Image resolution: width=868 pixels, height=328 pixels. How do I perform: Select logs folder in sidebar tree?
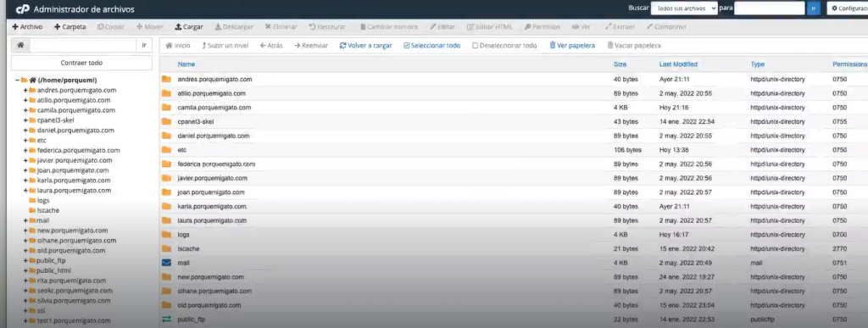(x=43, y=200)
